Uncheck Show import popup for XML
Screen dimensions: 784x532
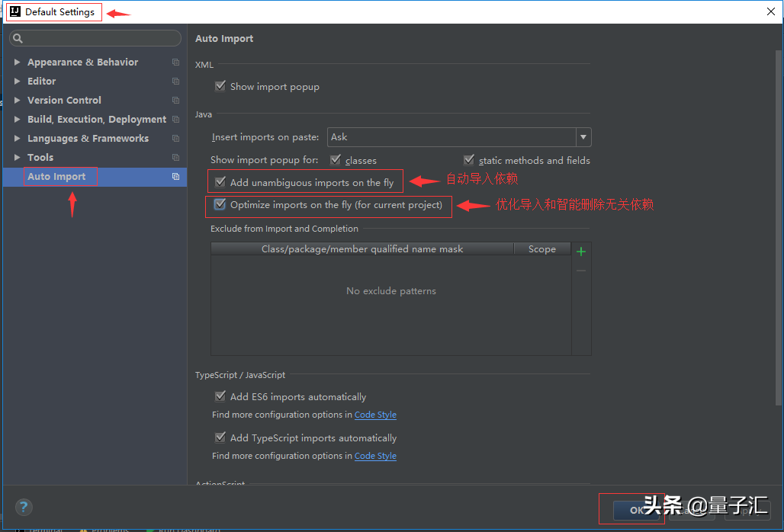point(220,86)
